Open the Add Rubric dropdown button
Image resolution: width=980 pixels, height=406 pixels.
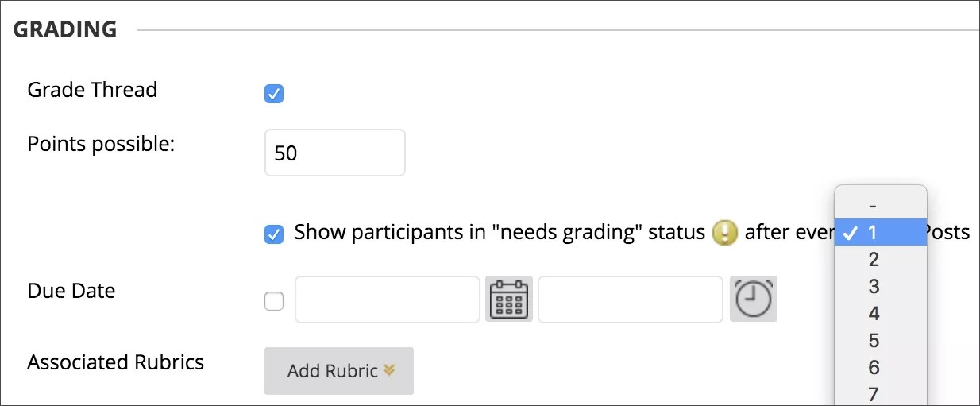339,371
